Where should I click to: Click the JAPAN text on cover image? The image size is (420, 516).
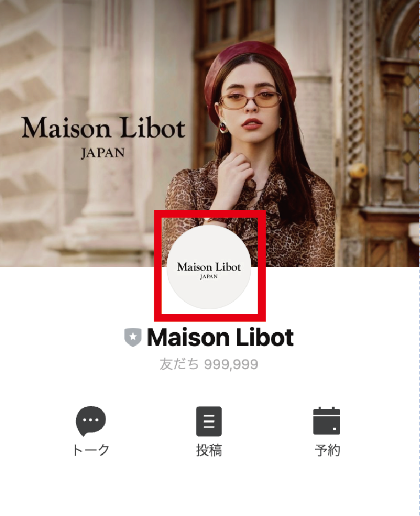[x=103, y=153]
